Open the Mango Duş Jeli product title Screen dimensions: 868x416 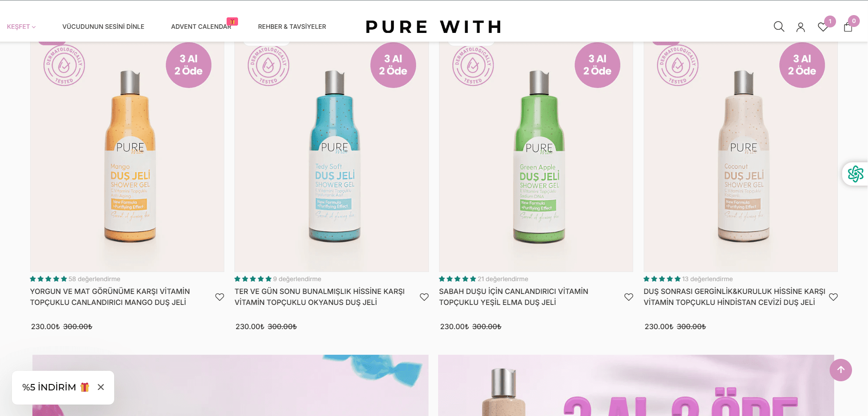(x=110, y=297)
